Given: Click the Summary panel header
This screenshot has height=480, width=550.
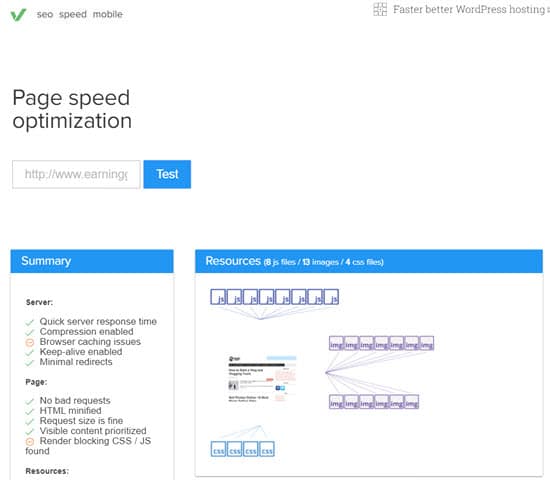Looking at the screenshot, I should point(92,261).
